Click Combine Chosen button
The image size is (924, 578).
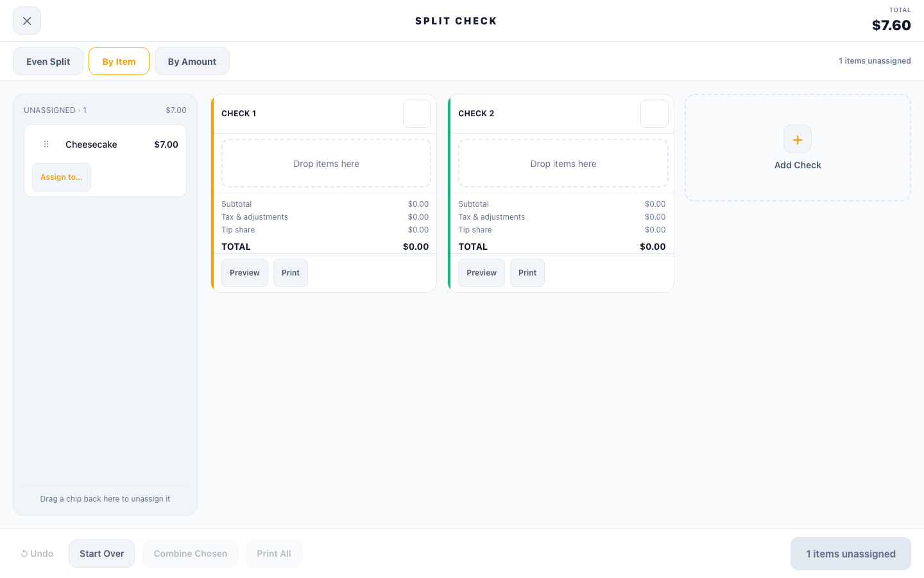coord(190,554)
